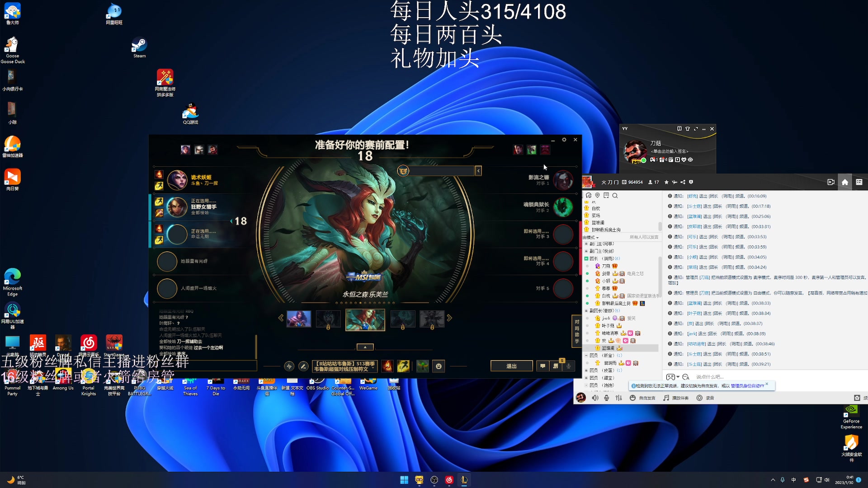Click the Flash summoner spell icon
The width and height of the screenshot is (868, 488).
click(403, 366)
